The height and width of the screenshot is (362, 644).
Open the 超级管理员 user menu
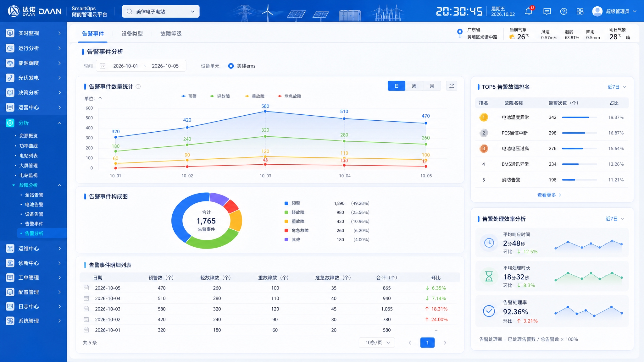614,11
